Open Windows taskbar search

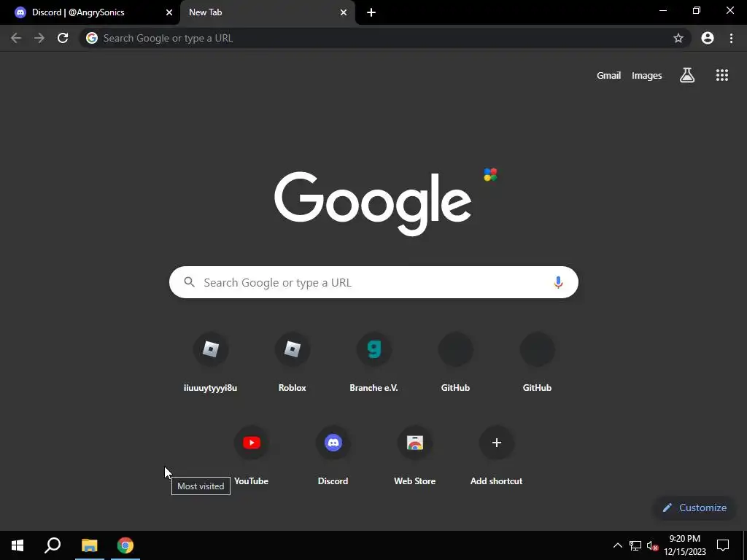click(x=53, y=545)
